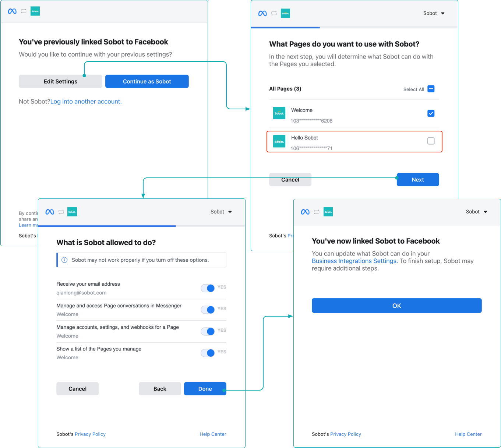Click the Sobot app icon in the 'What Pages' dialog header
501x448 pixels.
click(285, 14)
